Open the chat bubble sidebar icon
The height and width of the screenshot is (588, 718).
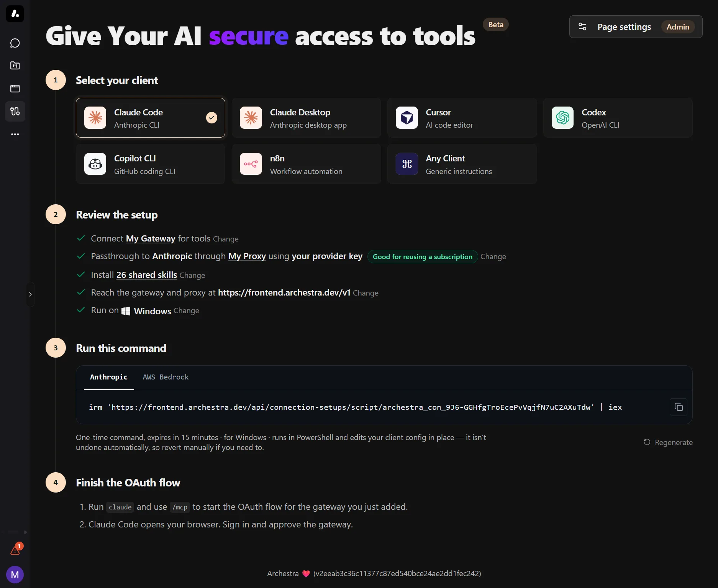tap(15, 43)
